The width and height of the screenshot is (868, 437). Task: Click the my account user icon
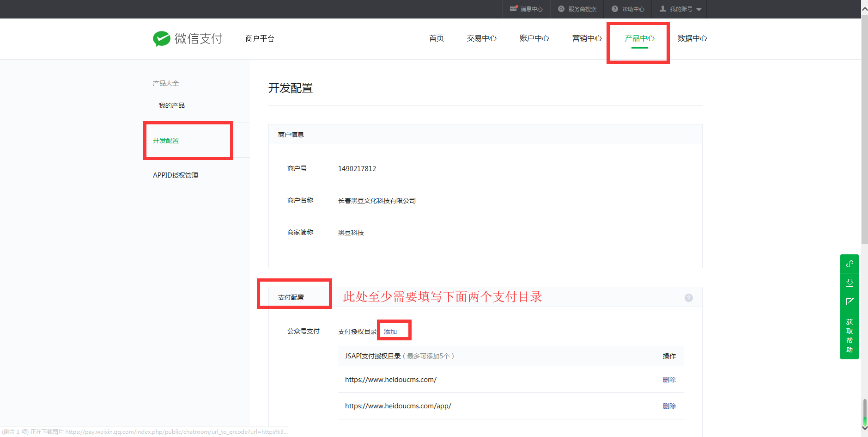click(x=663, y=9)
